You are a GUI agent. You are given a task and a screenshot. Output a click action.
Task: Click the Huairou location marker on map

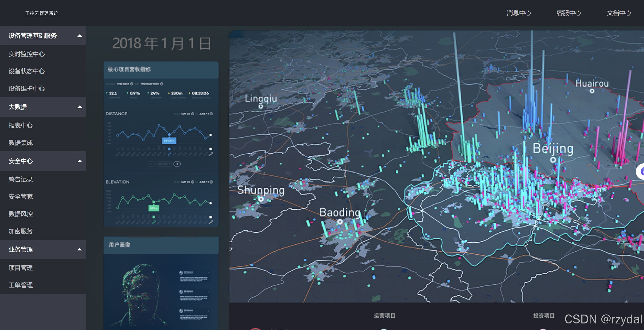pos(592,91)
